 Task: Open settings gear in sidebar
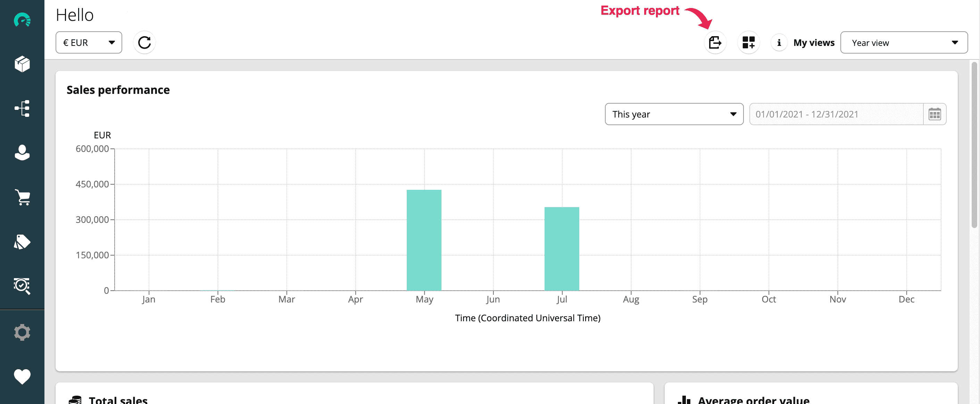click(x=22, y=332)
